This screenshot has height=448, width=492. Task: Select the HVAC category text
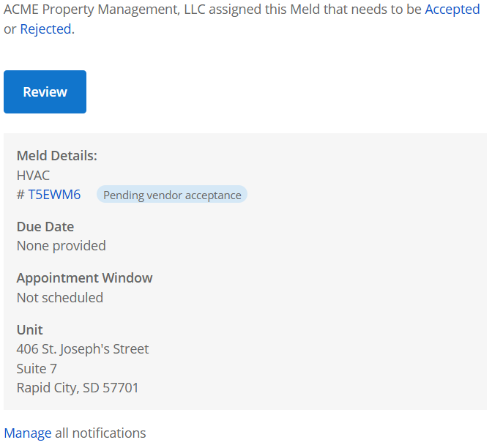(33, 176)
